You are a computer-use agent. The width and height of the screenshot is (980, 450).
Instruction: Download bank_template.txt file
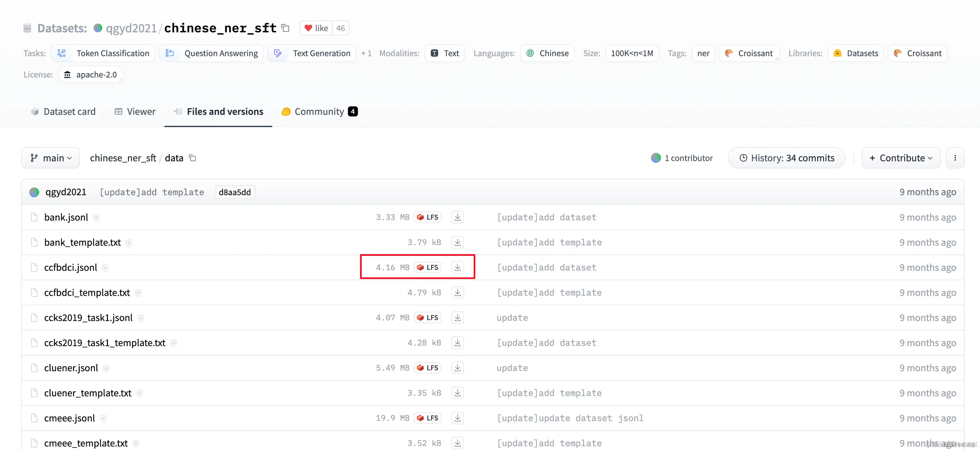(457, 242)
